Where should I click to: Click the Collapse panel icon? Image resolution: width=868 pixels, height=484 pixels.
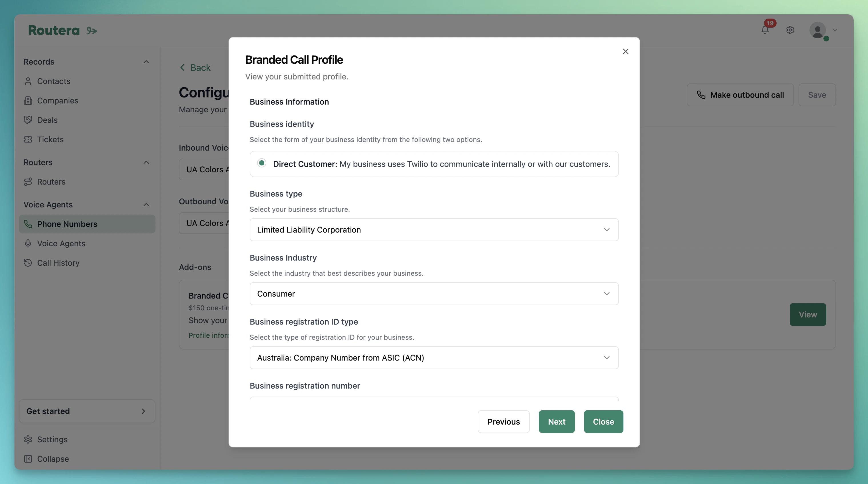[28, 459]
